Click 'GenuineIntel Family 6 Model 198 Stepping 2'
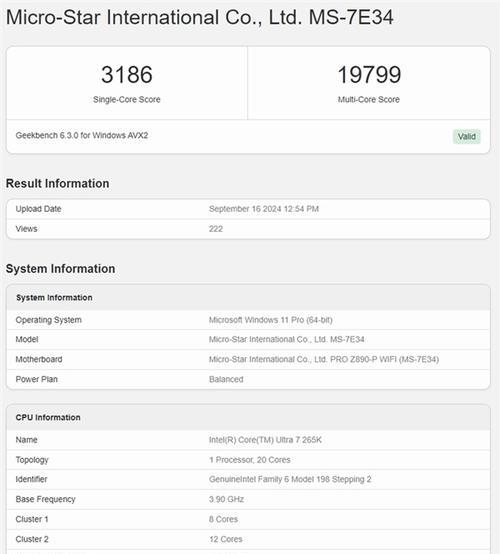 290,479
